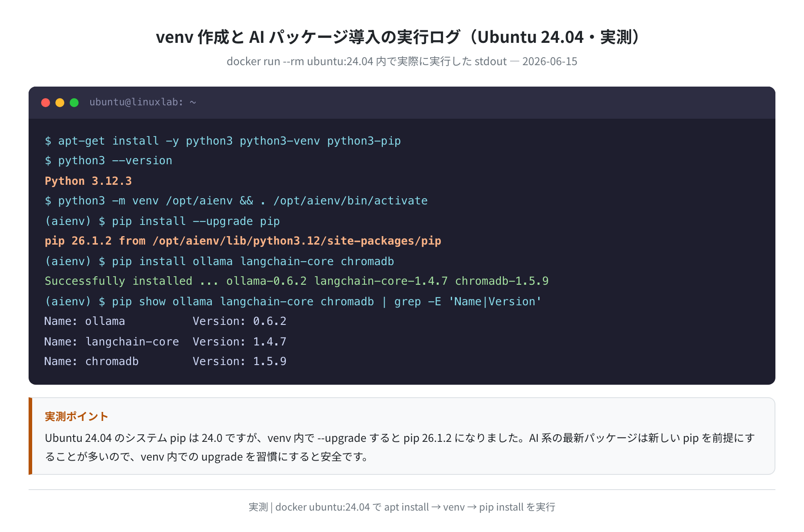
Task: Click the Name: chromadb Version: 1.5.9 row
Action: 165,362
